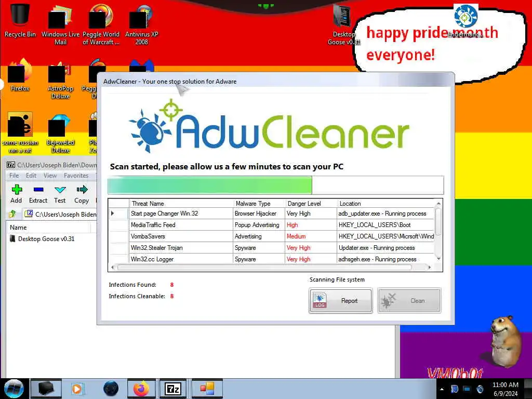
Task: Click the AdwCleaner scan progress bar
Action: click(x=275, y=185)
